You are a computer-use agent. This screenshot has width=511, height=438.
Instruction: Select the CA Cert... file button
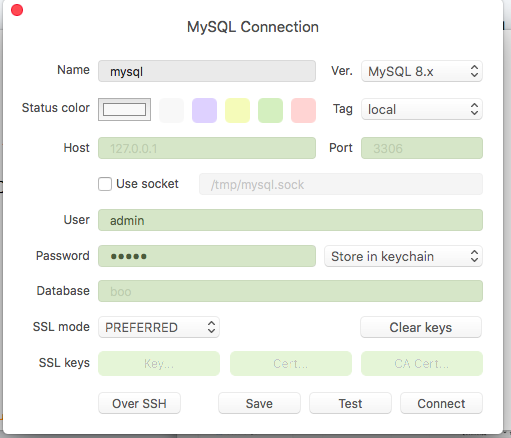click(x=422, y=363)
